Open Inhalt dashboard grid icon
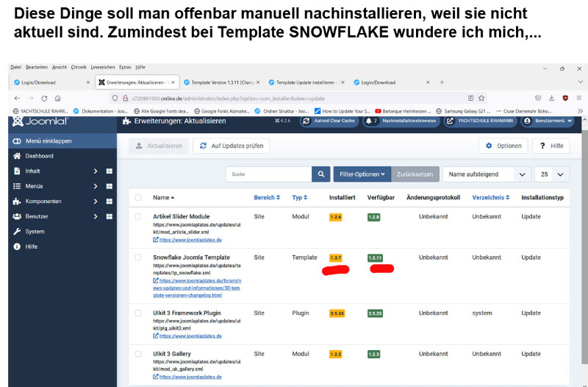This screenshot has width=588, height=387. click(109, 171)
